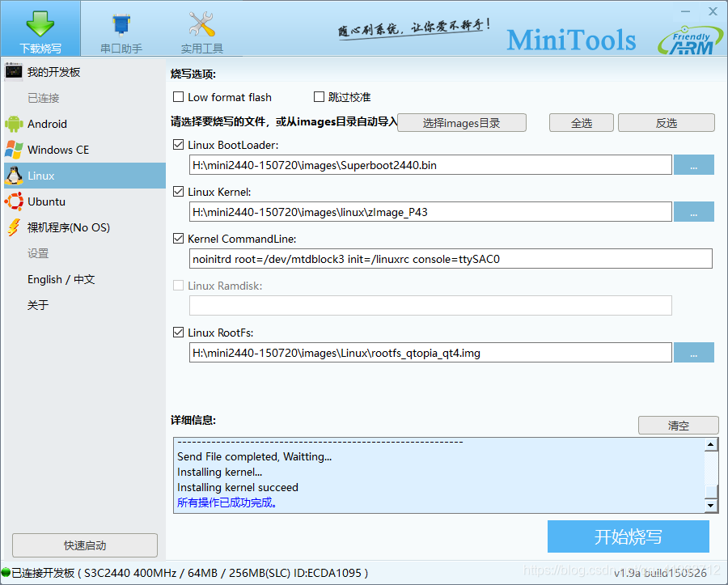Click the green download arrow icon
This screenshot has width=728, height=585.
click(x=40, y=23)
